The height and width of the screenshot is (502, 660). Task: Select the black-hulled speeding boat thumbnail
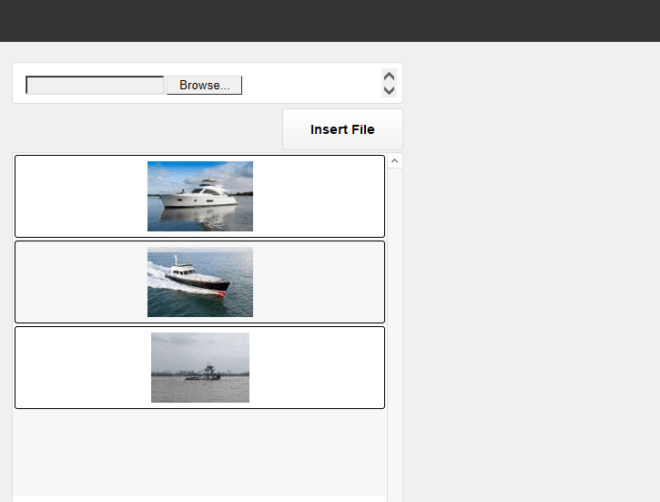200,282
